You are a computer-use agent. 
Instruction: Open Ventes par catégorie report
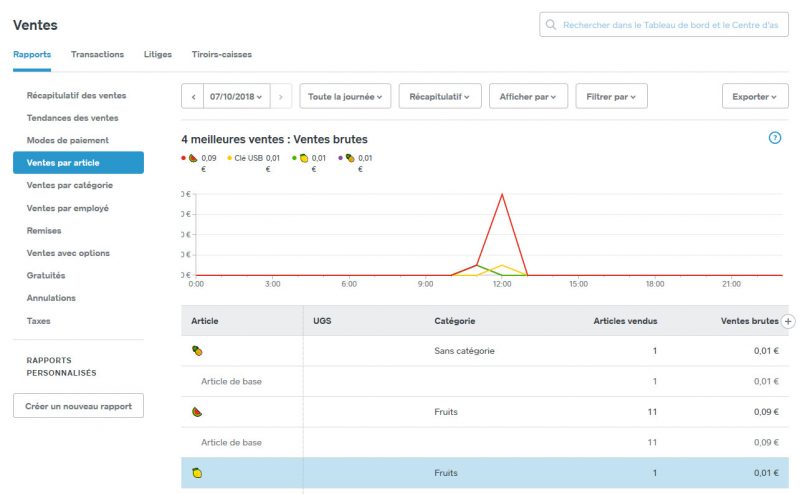[70, 185]
